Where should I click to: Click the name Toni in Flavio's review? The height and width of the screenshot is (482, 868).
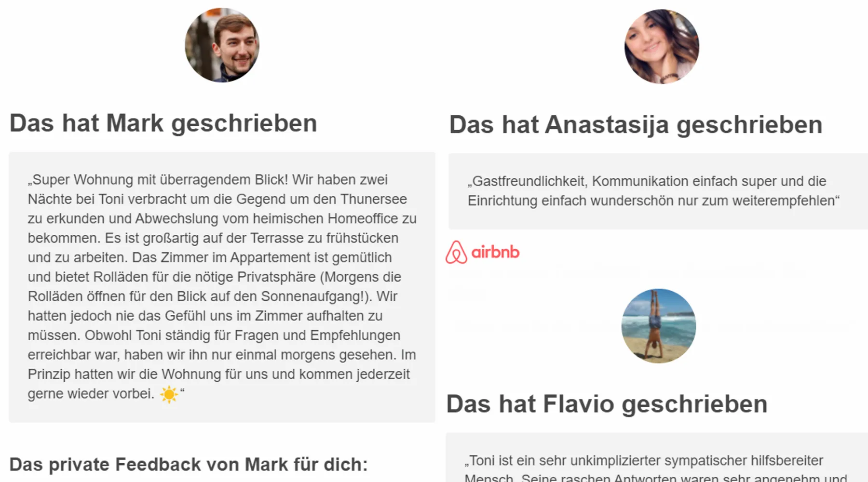[481, 461]
